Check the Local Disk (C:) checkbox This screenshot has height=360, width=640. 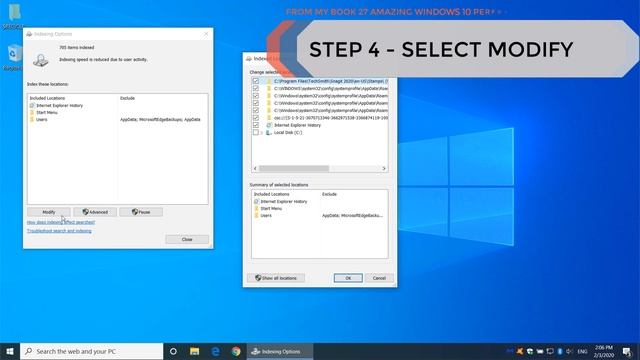(x=256, y=132)
